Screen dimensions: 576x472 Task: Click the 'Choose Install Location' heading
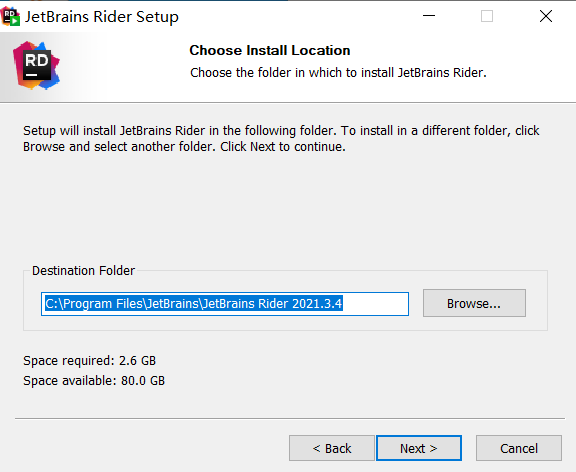[270, 50]
